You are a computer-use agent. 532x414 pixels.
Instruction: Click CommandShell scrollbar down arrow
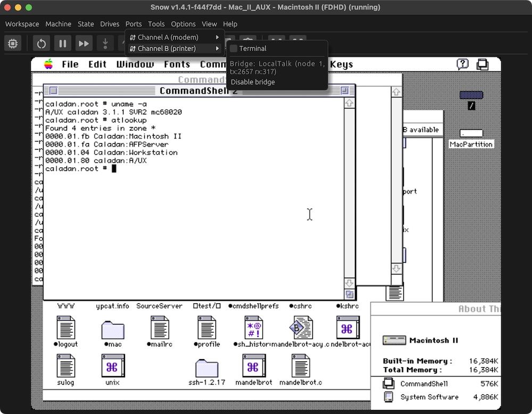(x=350, y=283)
